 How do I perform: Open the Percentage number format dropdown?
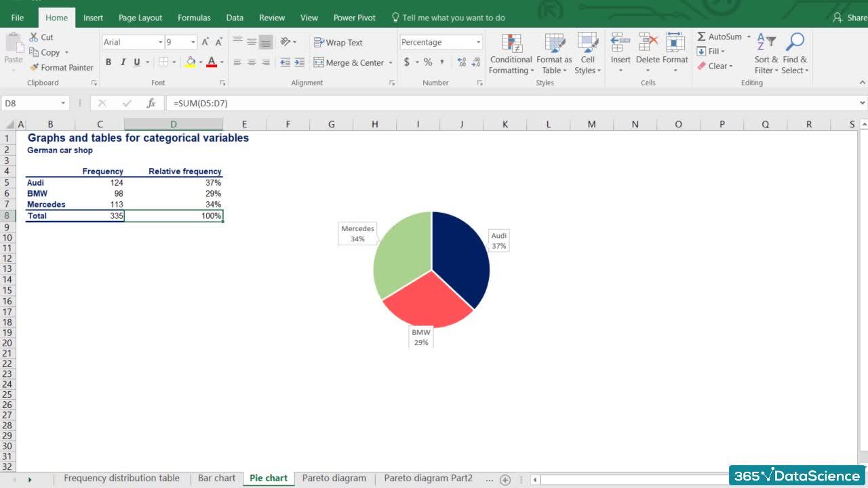point(478,42)
